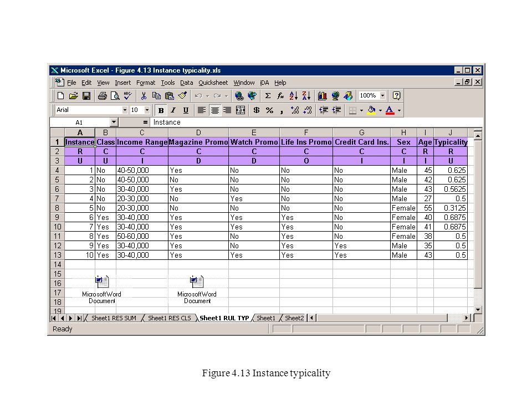The width and height of the screenshot is (532, 399).
Task: Click the vertical scrollbar down arrow
Action: 478,310
